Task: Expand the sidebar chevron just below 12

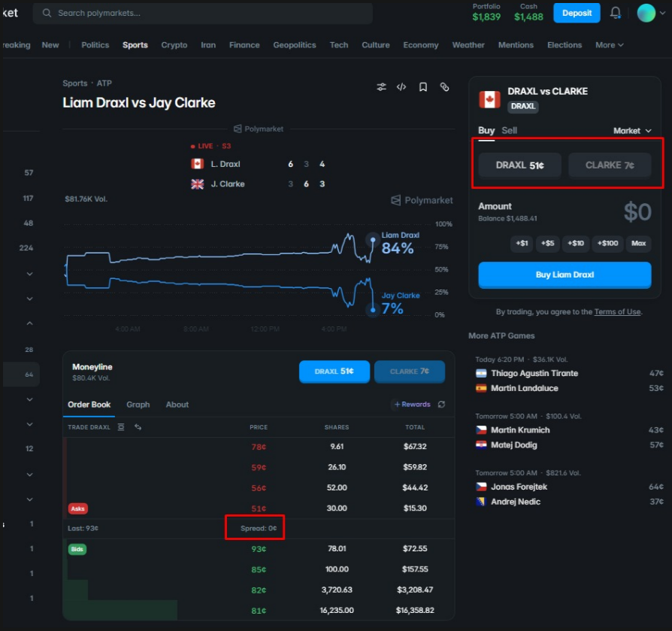Action: tap(29, 475)
